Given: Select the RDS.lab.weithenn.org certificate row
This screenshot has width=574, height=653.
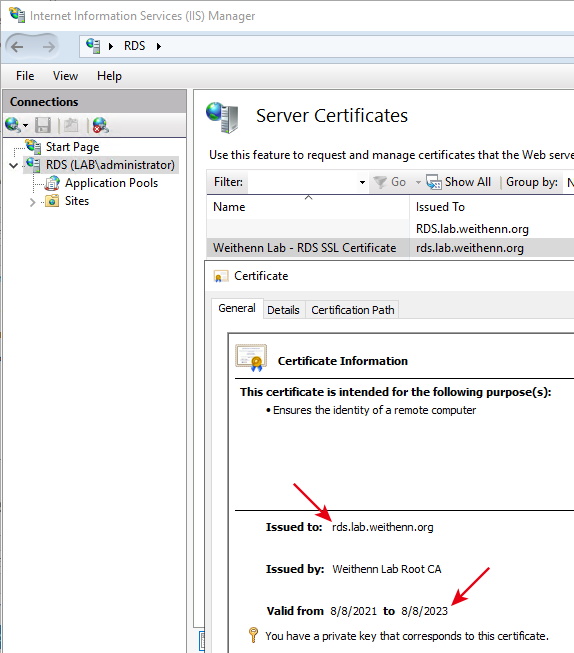Looking at the screenshot, I should click(390, 229).
